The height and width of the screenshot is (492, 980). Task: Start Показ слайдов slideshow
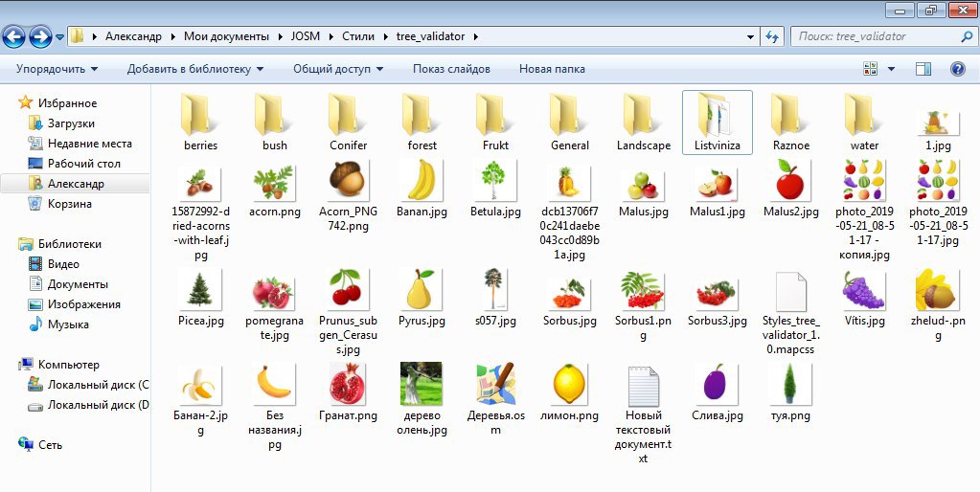pos(451,69)
